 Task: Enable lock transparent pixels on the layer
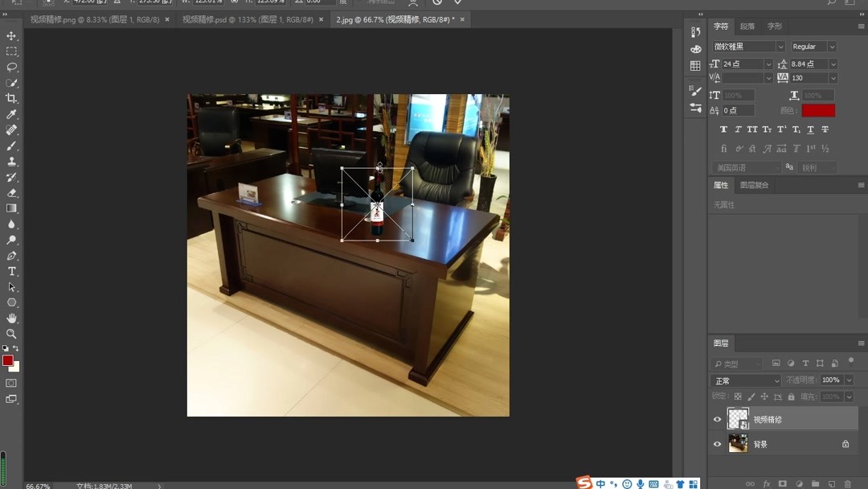pos(738,397)
